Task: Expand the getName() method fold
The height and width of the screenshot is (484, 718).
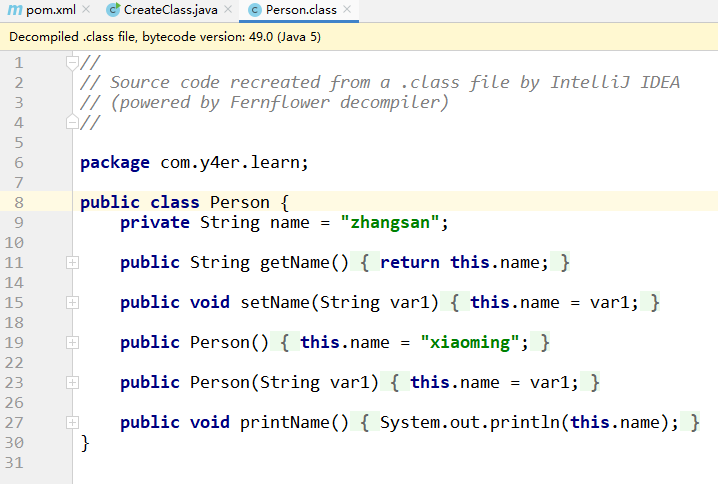Action: pyautogui.click(x=72, y=262)
